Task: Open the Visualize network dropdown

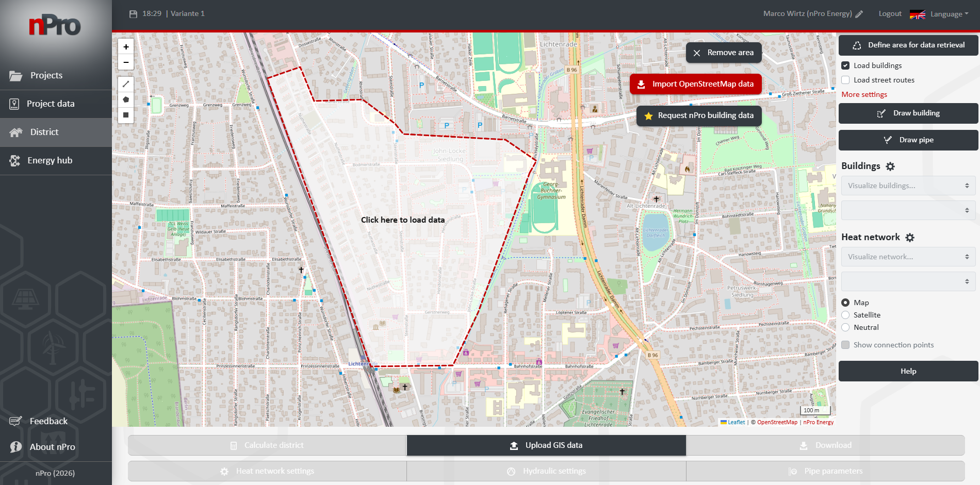Action: pyautogui.click(x=908, y=256)
